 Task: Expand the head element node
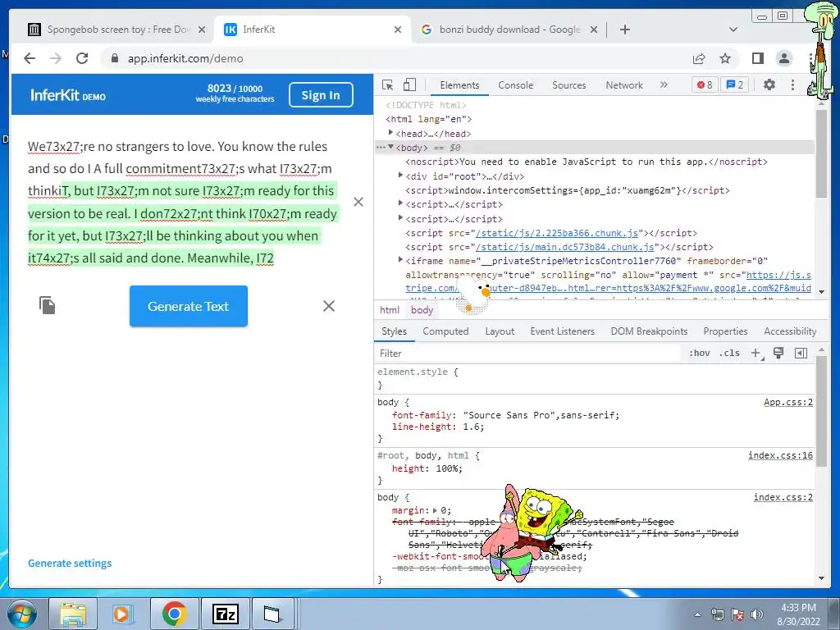391,132
